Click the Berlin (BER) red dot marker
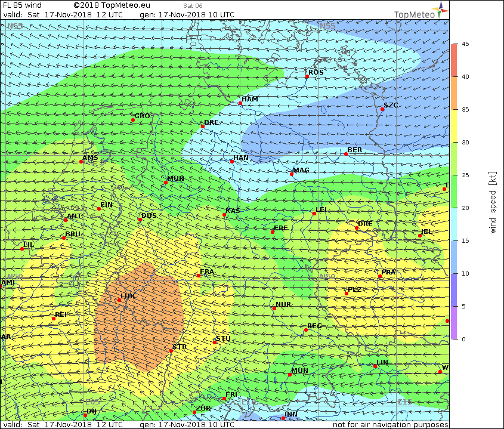 (x=346, y=154)
